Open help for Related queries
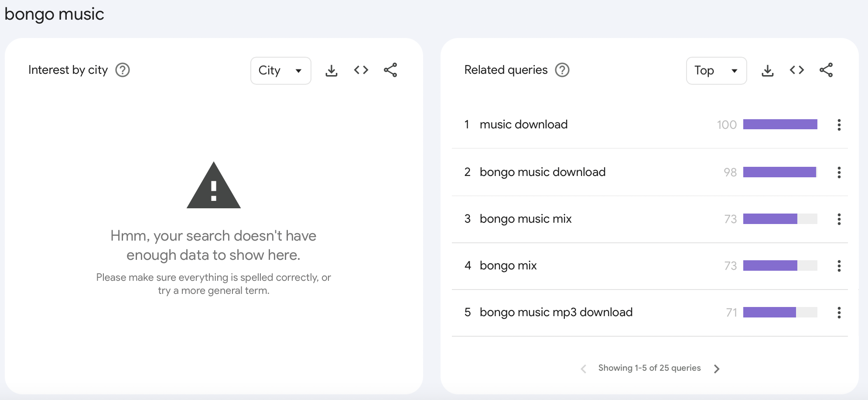The width and height of the screenshot is (868, 400). click(562, 70)
